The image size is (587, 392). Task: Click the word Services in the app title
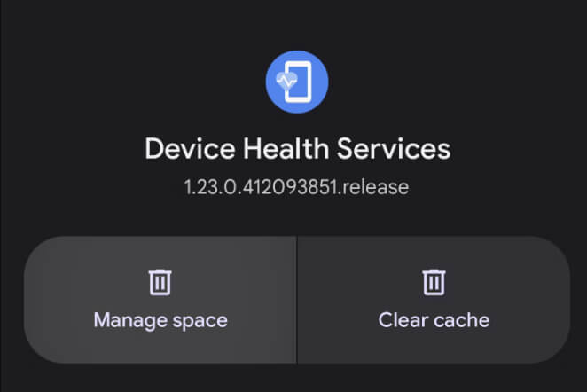tap(394, 149)
